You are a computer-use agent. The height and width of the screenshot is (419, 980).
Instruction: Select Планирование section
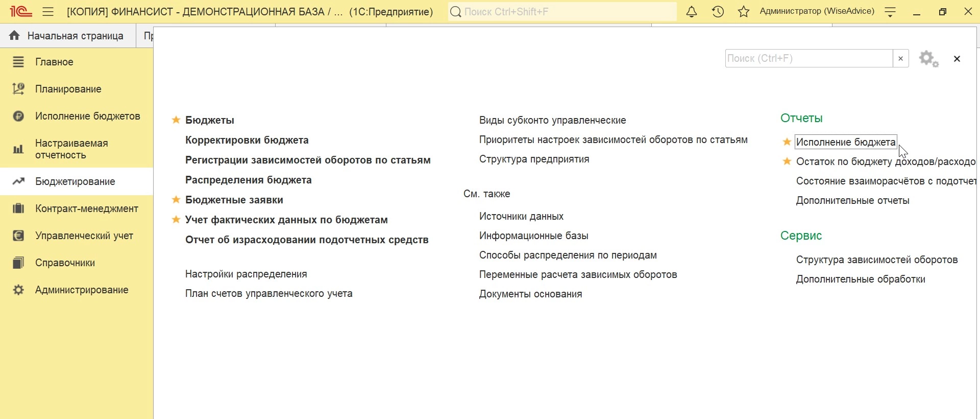point(77,89)
